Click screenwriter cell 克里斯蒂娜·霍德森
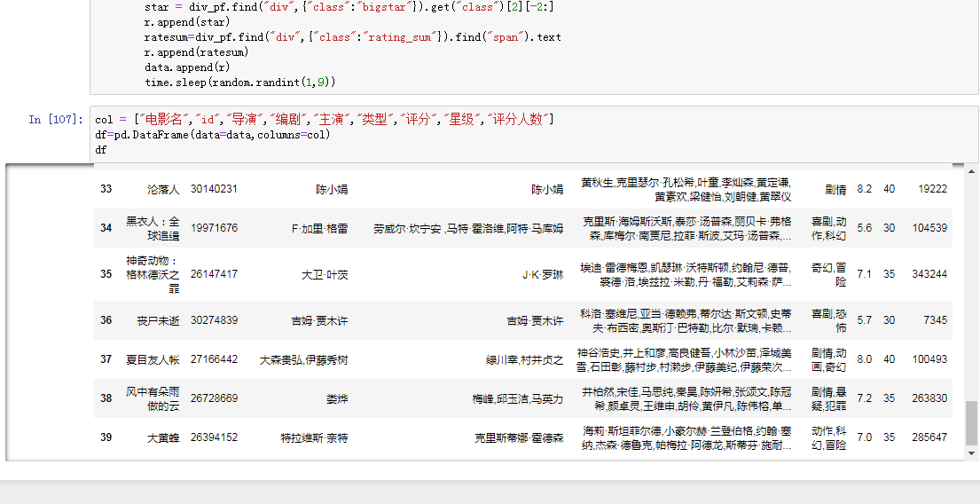This screenshot has width=980, height=504. [x=519, y=437]
